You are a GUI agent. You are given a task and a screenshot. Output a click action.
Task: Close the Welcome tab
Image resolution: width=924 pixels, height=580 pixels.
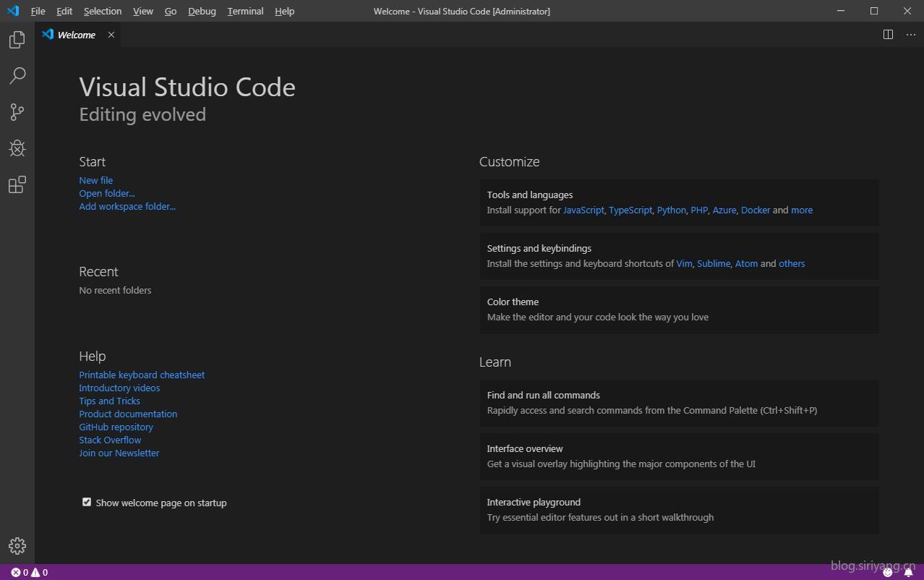click(x=111, y=35)
